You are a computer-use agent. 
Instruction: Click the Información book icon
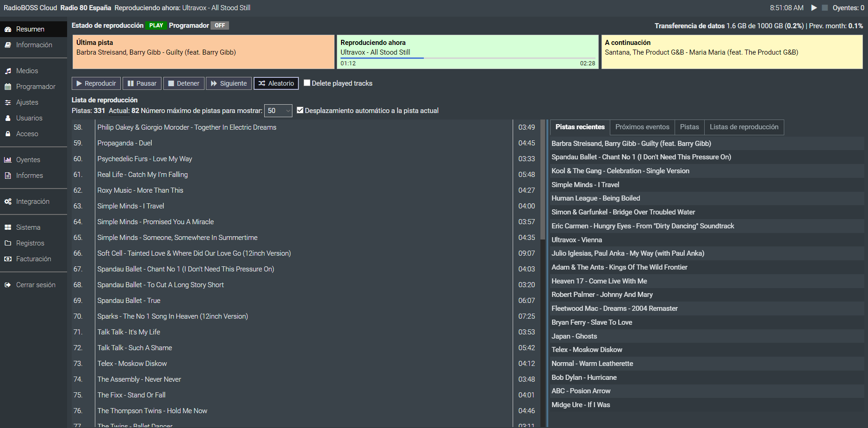[8, 45]
